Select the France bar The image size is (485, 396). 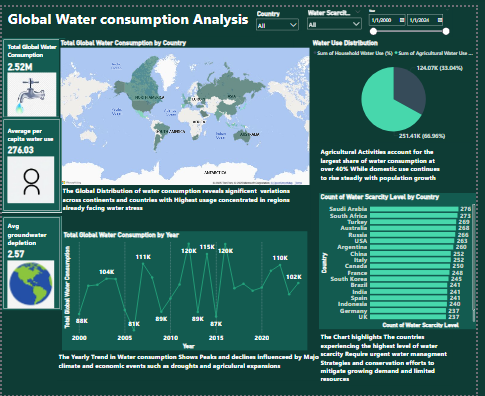[x=410, y=273]
